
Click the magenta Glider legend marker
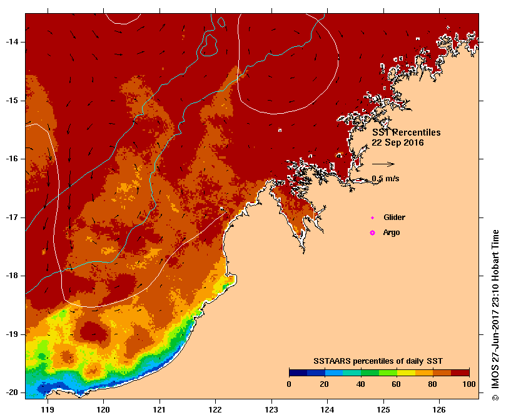pyautogui.click(x=372, y=218)
